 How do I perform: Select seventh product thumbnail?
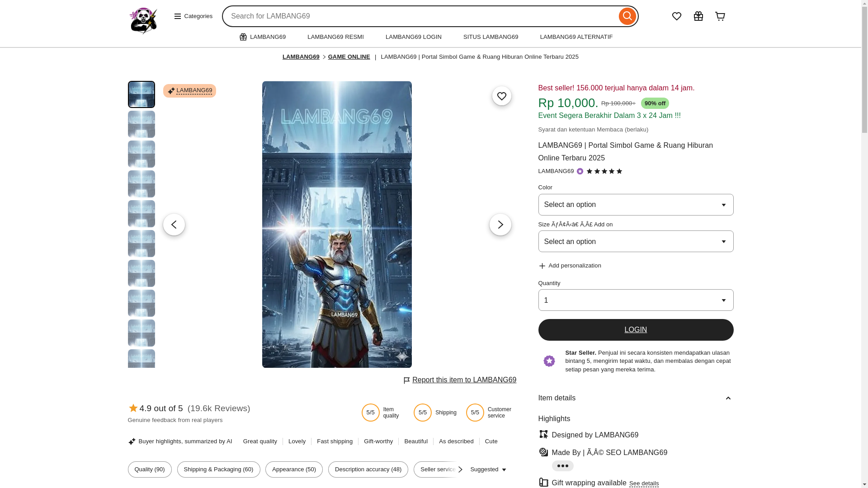tap(141, 273)
